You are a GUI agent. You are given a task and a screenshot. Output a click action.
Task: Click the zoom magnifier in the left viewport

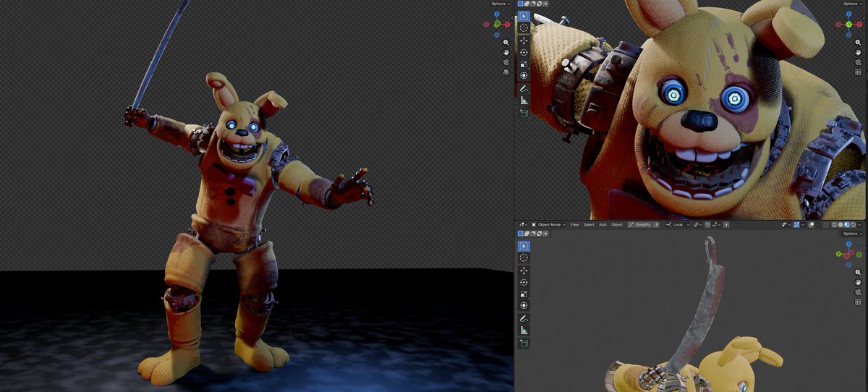pyautogui.click(x=506, y=43)
